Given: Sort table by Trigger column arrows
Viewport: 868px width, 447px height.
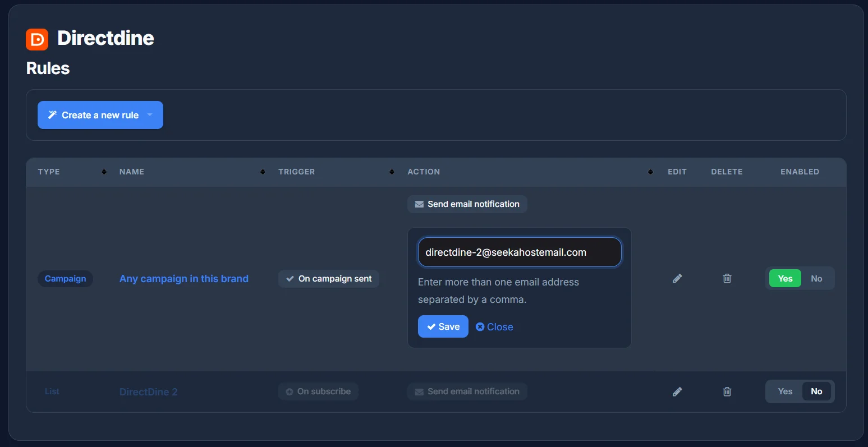Looking at the screenshot, I should pyautogui.click(x=392, y=172).
